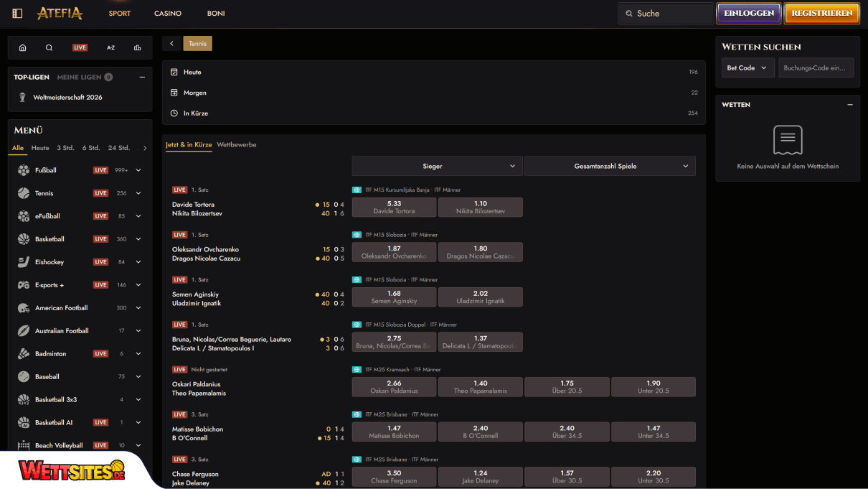Screen dimensions: 868x489
Task: Select the 3 Std. time filter
Action: pyautogui.click(x=65, y=148)
